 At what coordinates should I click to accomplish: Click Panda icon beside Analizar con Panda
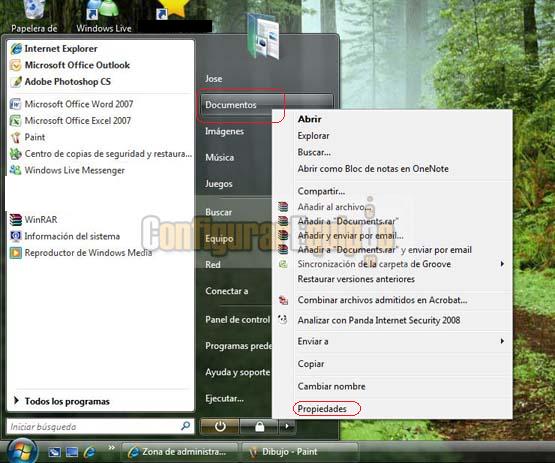283,320
